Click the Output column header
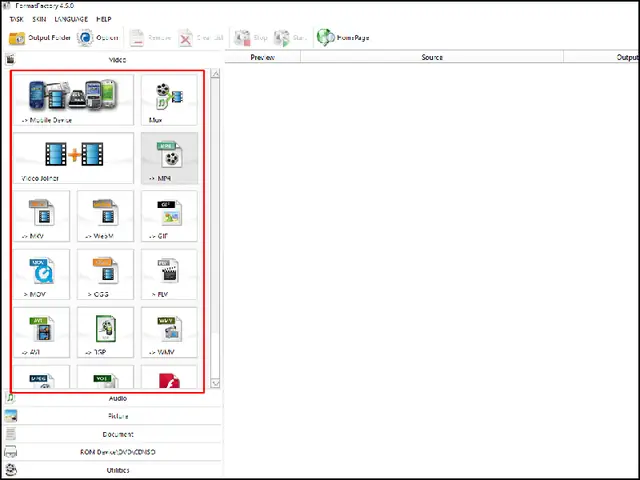 pyautogui.click(x=602, y=57)
